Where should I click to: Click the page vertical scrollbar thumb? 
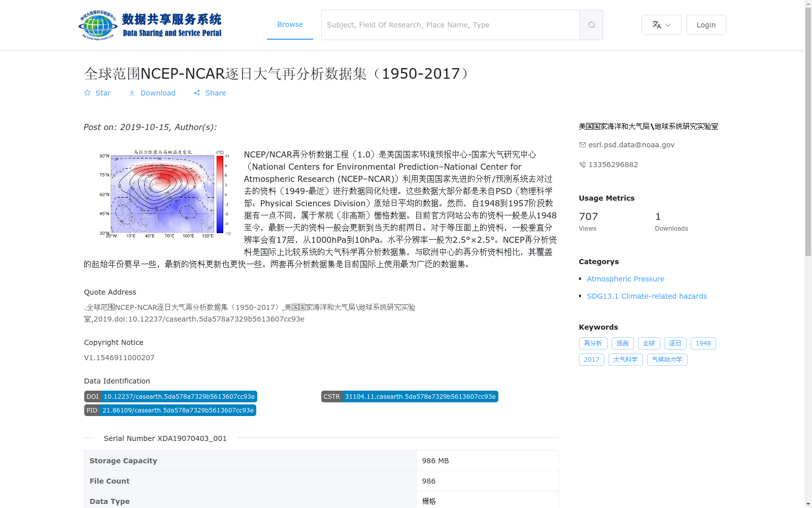pos(808,132)
